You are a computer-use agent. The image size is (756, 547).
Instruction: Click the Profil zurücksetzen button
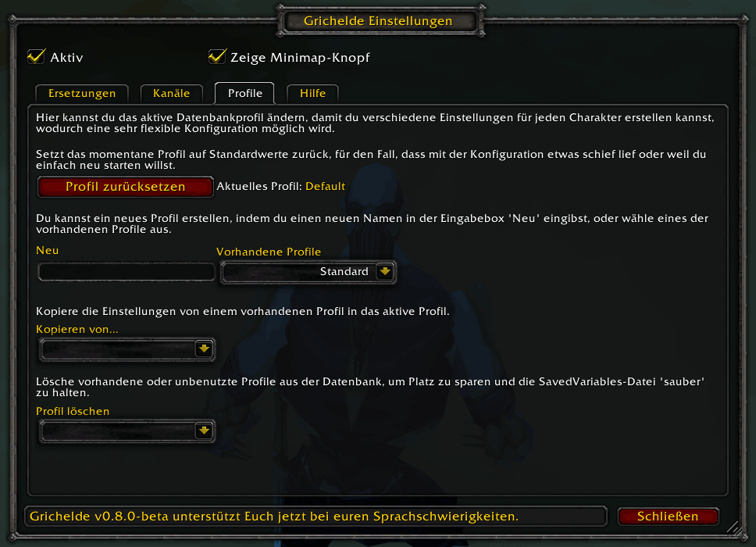(x=126, y=187)
